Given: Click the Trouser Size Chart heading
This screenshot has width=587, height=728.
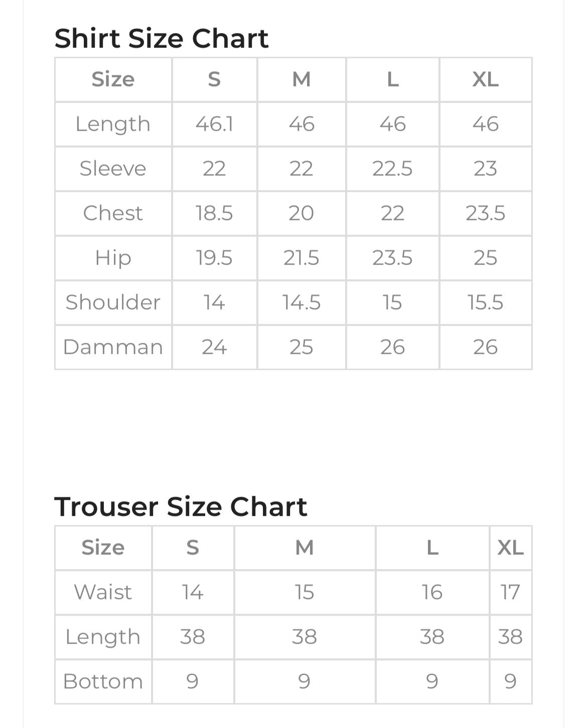Looking at the screenshot, I should pos(180,507).
